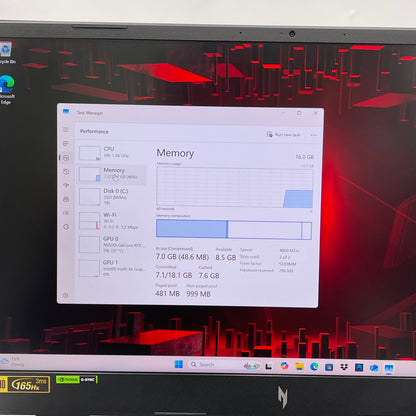
Task: Open Microsoft Edge from the taskbar
Action: pyautogui.click(x=314, y=367)
